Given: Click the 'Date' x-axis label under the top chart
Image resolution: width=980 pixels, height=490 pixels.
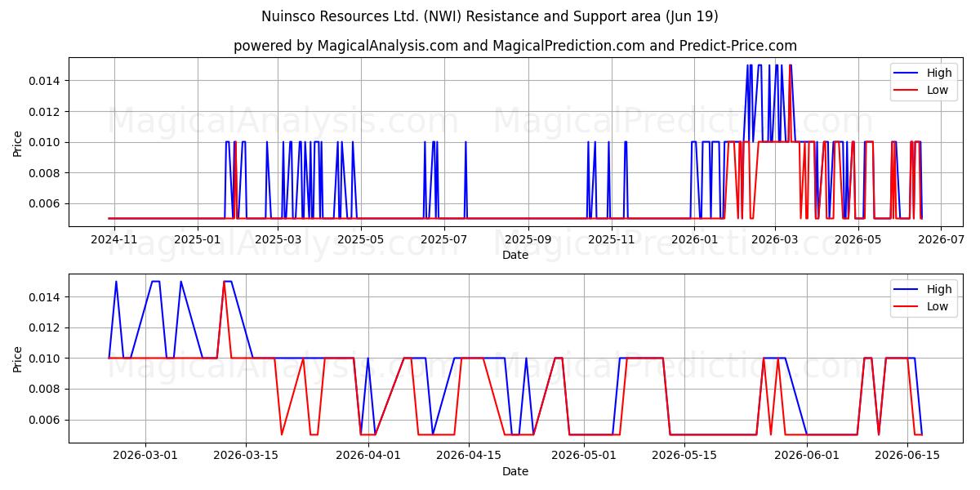Looking at the screenshot, I should [x=515, y=255].
